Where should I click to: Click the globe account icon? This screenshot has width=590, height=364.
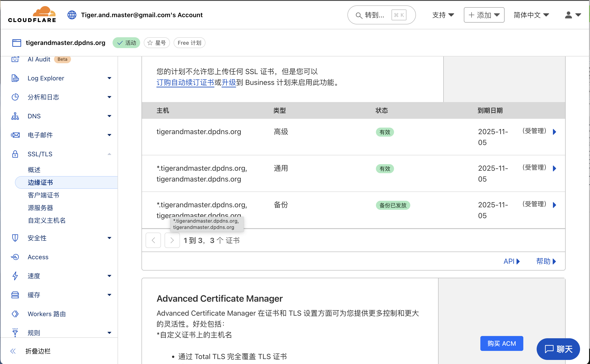(72, 15)
